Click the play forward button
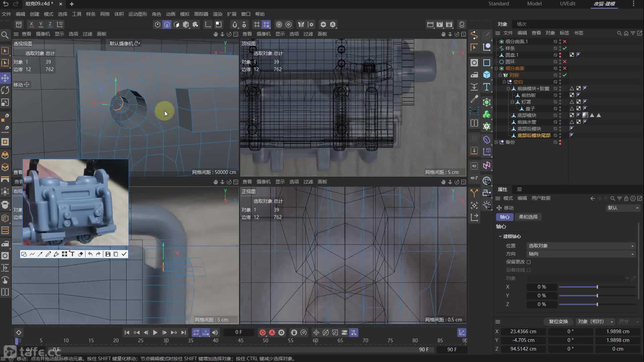The image size is (644, 362). coord(155,333)
